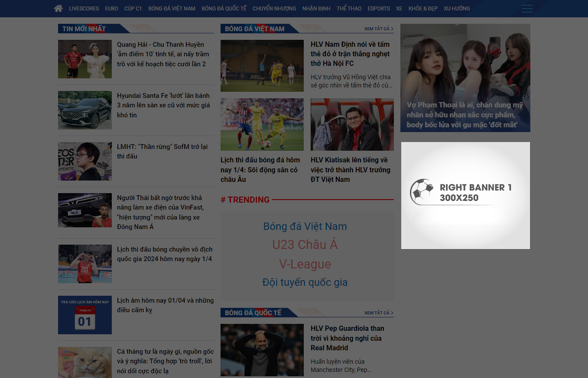
Task: Open Hyundai Santa Fe article headline
Action: click(163, 105)
